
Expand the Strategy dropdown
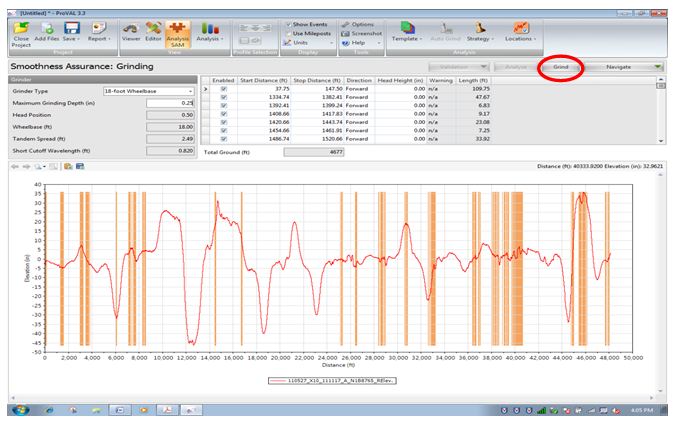(492, 39)
